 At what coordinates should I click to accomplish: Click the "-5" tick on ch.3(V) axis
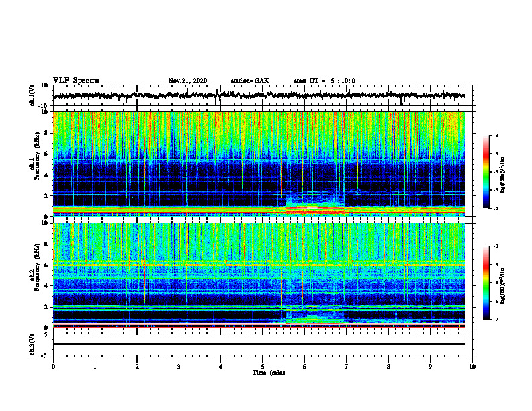[46, 355]
